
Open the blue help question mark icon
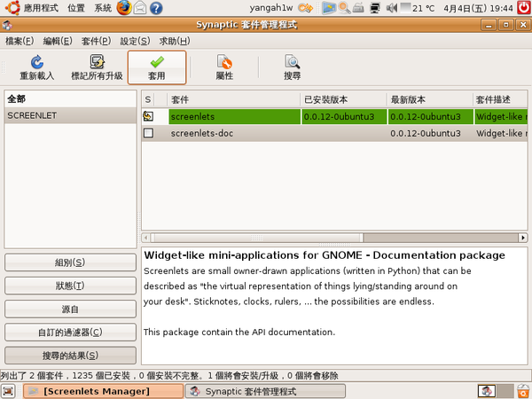click(x=156, y=8)
